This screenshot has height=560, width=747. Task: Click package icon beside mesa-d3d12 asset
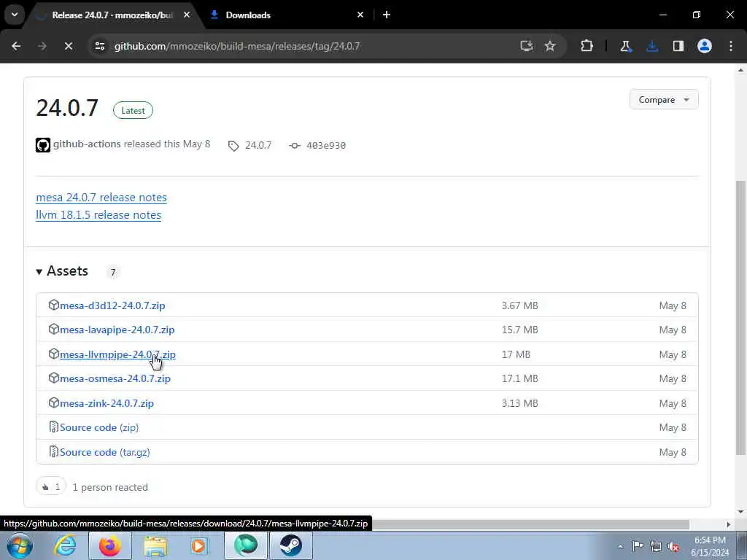click(x=54, y=305)
